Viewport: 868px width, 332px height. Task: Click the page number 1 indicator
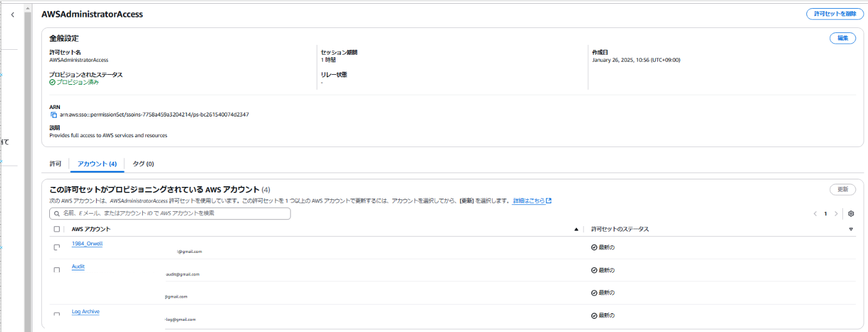click(x=826, y=214)
